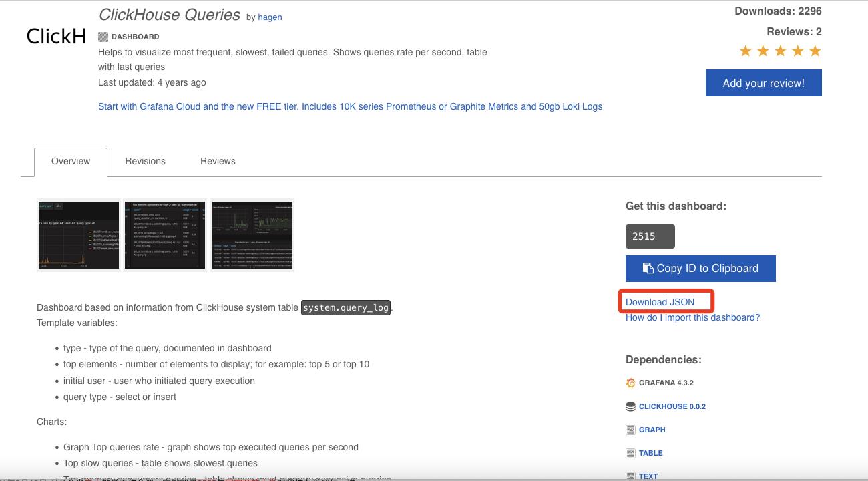Open the first dashboard screenshot thumbnail
Screen dimensions: 868x481
tap(79, 235)
